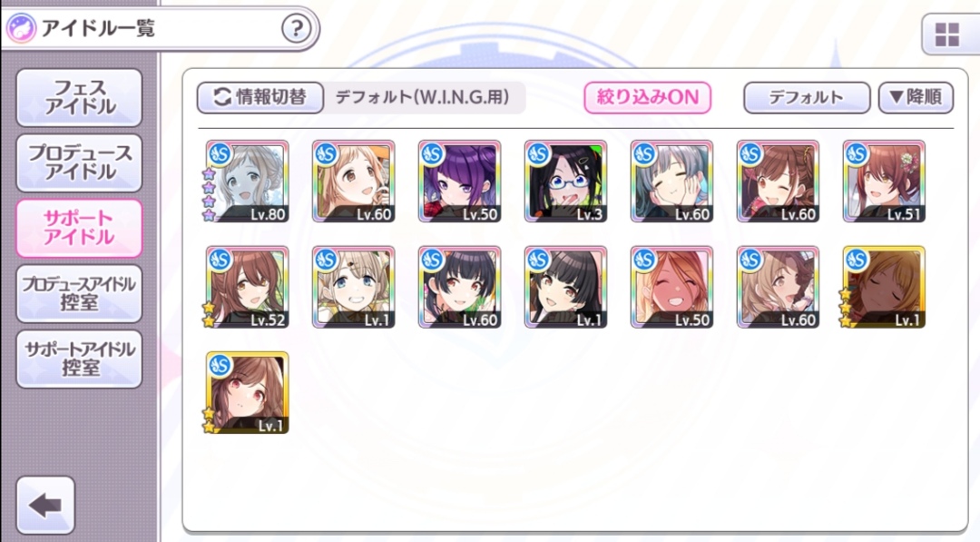The height and width of the screenshot is (542, 980).
Task: Select the purple-haired idol Lv.50 card
Action: (x=459, y=182)
